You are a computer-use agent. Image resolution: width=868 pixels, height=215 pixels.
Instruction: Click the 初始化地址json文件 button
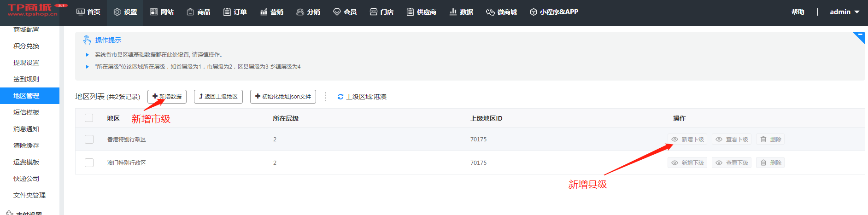click(x=283, y=97)
